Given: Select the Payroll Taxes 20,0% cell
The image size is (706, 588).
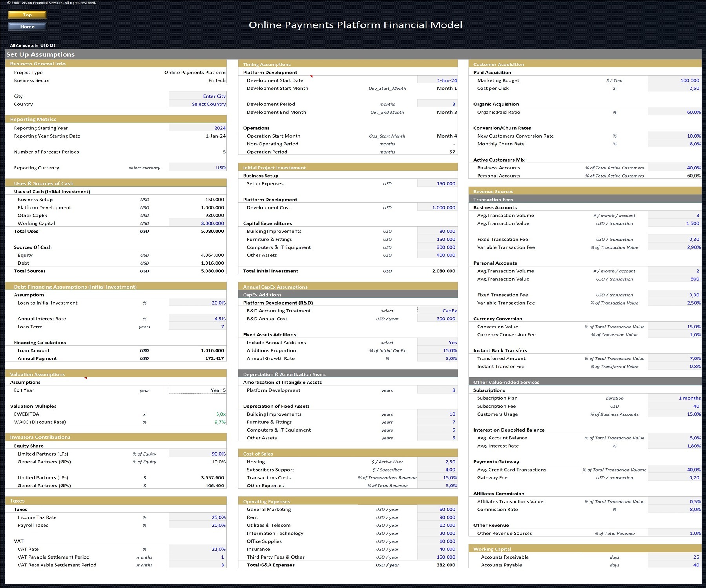Looking at the screenshot, I should click(x=198, y=525).
